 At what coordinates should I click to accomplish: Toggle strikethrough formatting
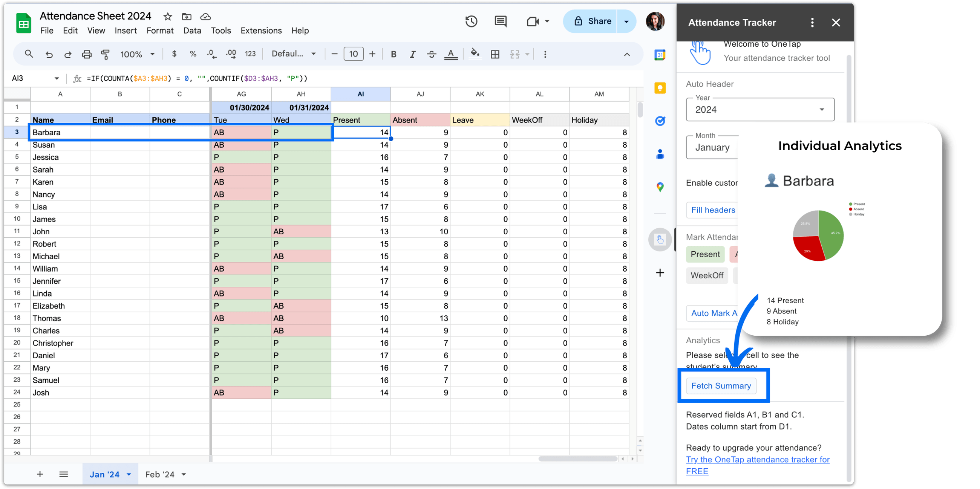432,53
